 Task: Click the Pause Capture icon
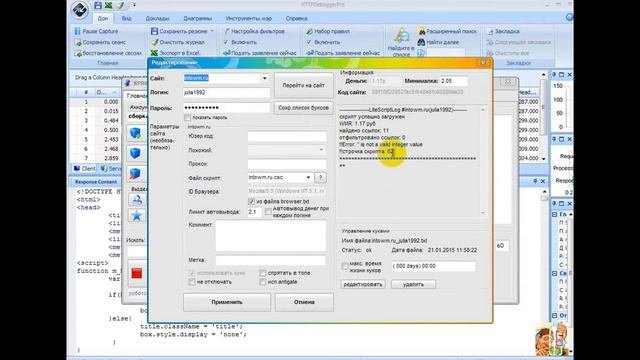pyautogui.click(x=78, y=31)
